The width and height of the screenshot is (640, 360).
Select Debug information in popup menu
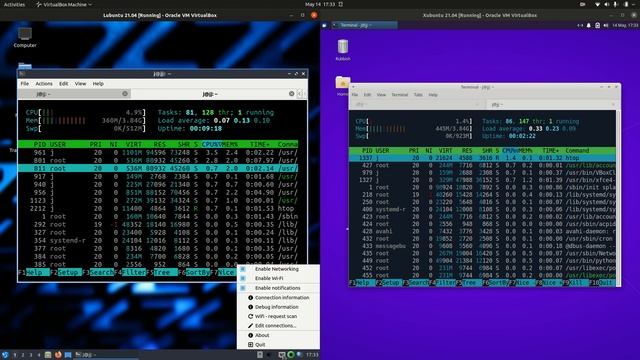tap(277, 307)
